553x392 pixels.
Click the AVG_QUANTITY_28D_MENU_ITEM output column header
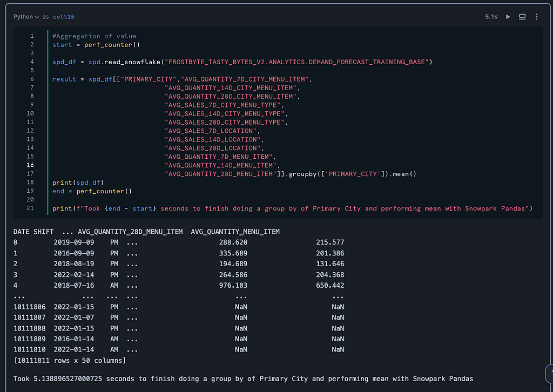130,232
